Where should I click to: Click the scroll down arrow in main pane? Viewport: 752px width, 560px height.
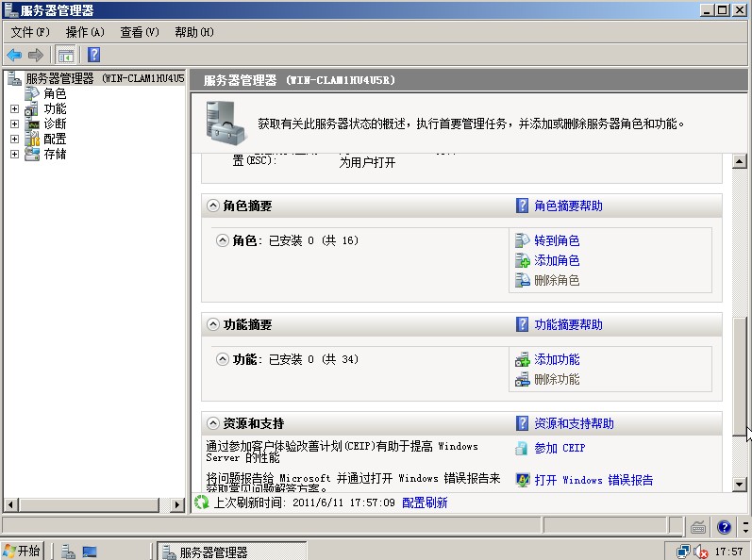[740, 485]
